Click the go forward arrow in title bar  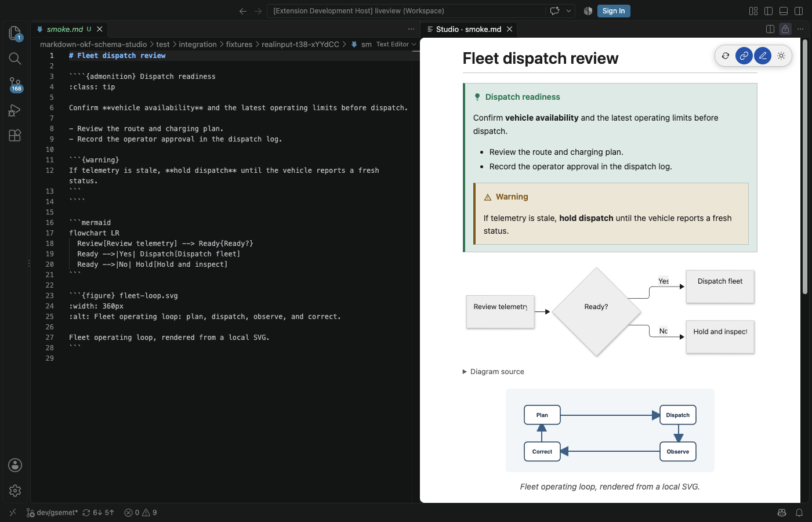pos(258,11)
